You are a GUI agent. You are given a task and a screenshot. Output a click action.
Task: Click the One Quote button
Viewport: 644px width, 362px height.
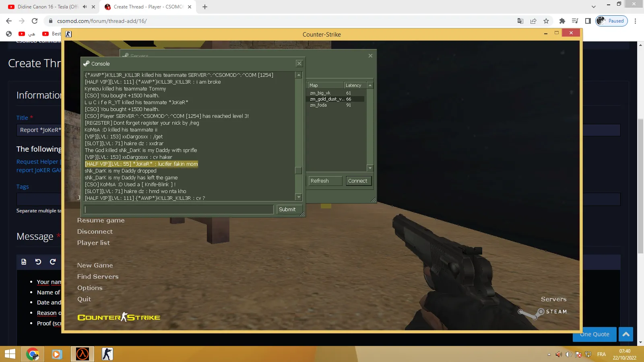click(x=594, y=334)
